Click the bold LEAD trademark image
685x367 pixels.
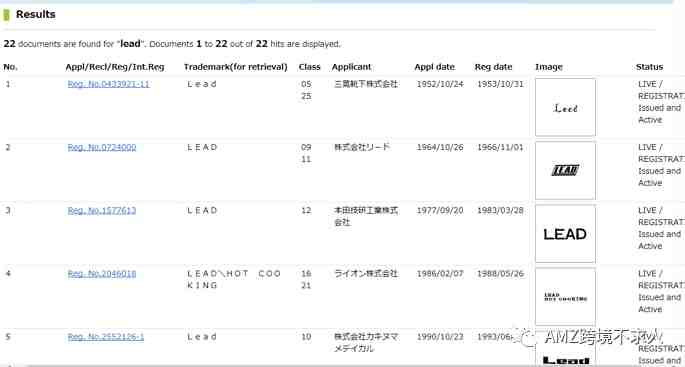pyautogui.click(x=565, y=234)
